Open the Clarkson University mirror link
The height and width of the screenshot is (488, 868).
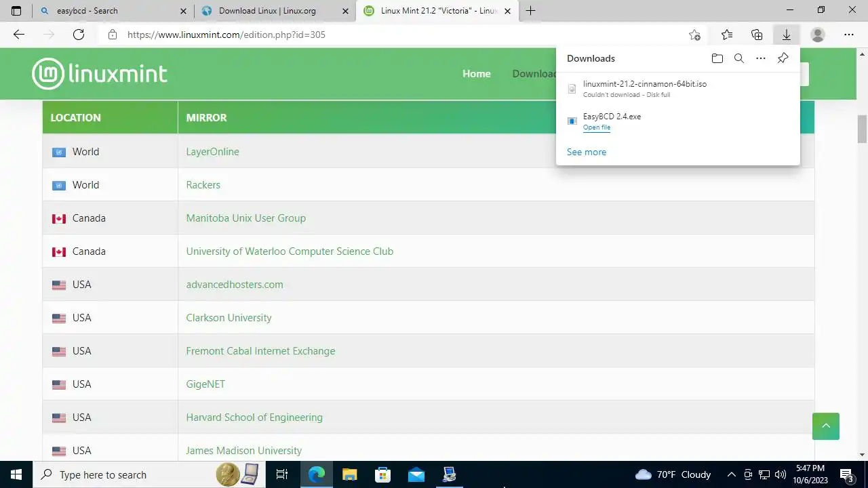tap(229, 318)
